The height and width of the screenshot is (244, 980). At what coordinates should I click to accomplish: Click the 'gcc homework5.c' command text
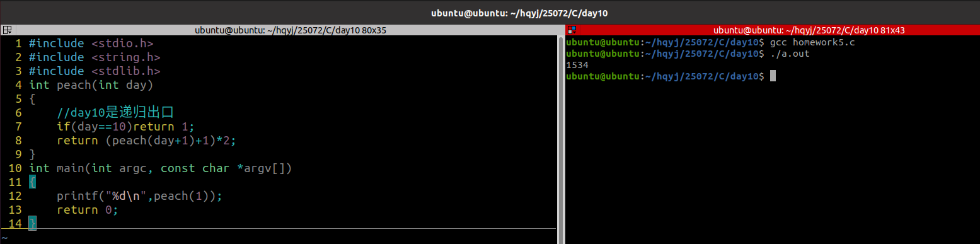coord(812,43)
